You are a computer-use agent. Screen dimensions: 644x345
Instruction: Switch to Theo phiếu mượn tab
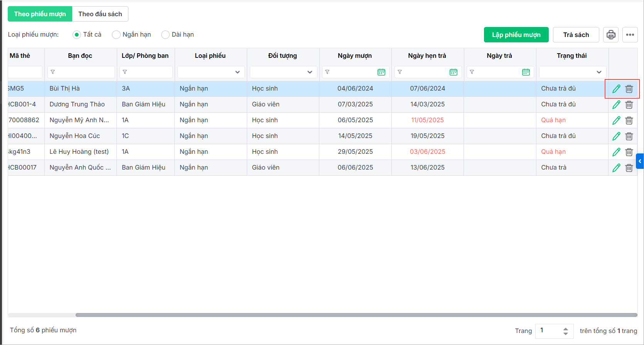40,14
